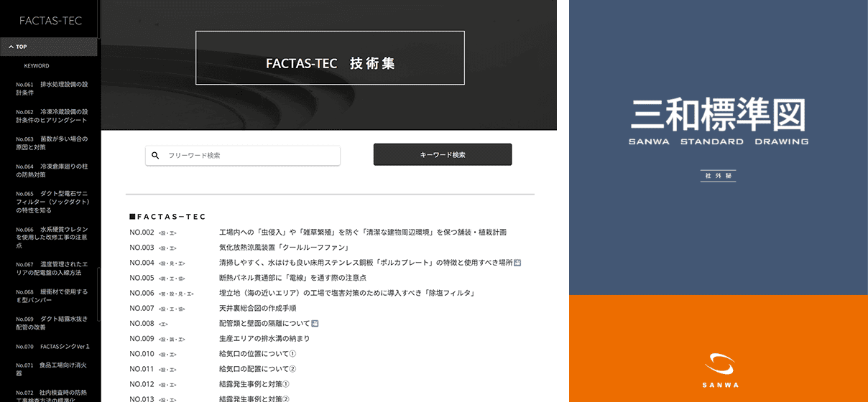
Task: Click the magnifier icon in the free-word search box
Action: click(155, 155)
